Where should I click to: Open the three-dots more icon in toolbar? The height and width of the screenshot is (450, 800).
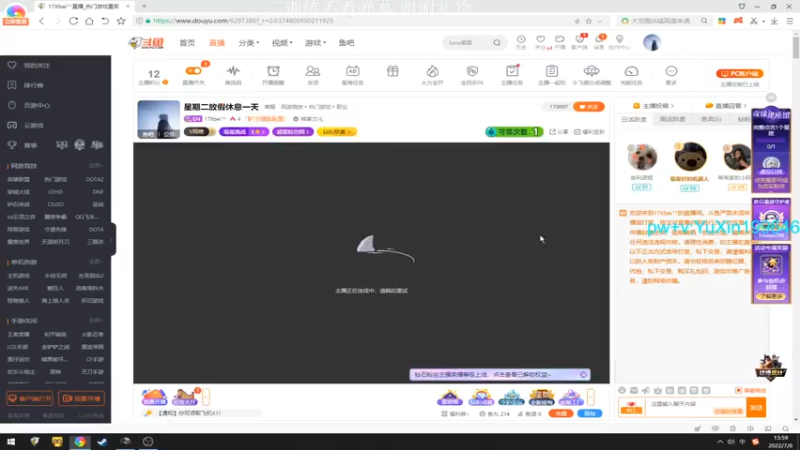coord(671,71)
